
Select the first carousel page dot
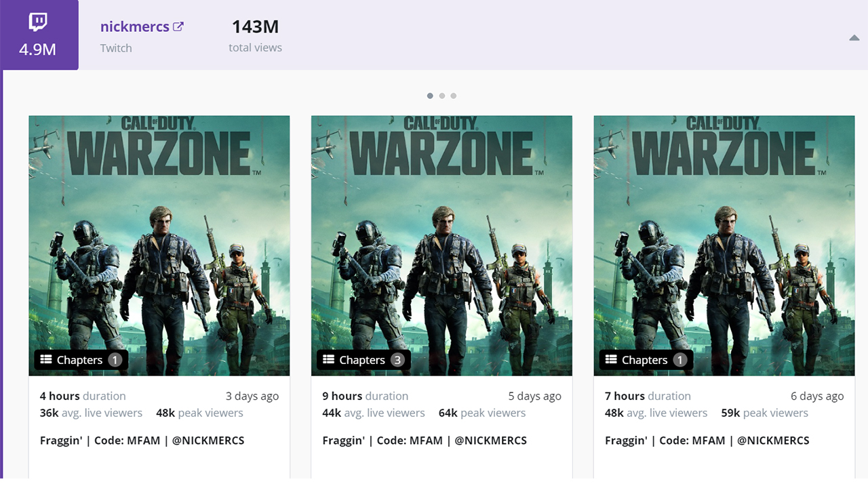430,96
